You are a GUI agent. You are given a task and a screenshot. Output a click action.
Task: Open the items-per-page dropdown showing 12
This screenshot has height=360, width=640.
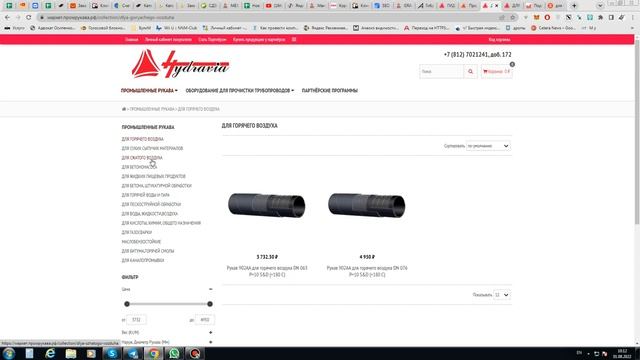click(502, 295)
